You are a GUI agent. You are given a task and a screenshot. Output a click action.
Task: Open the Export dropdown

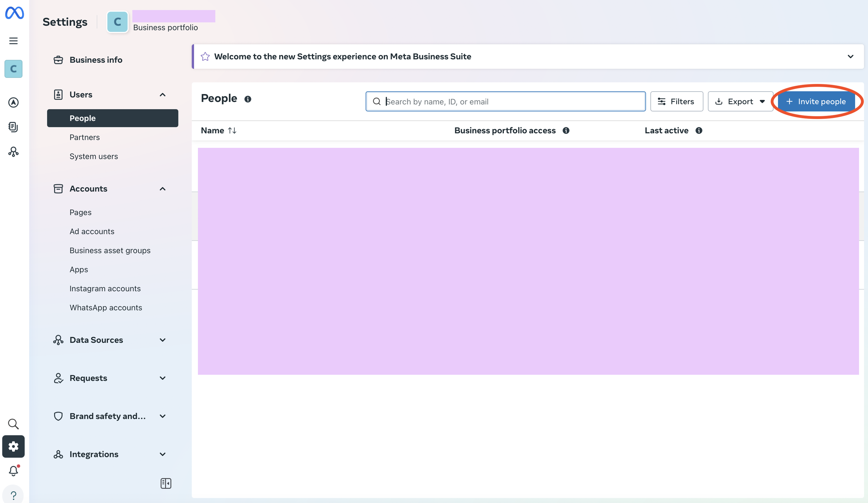pyautogui.click(x=740, y=102)
